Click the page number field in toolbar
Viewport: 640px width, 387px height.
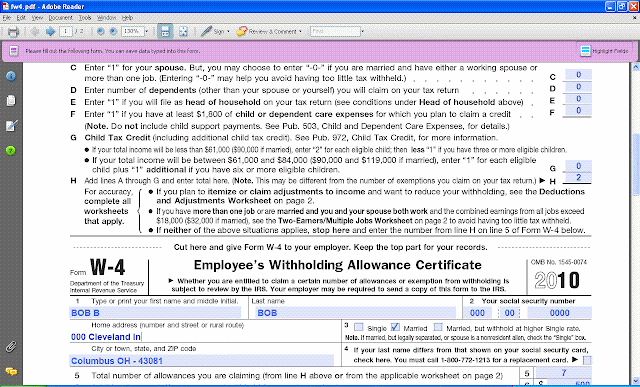point(66,31)
